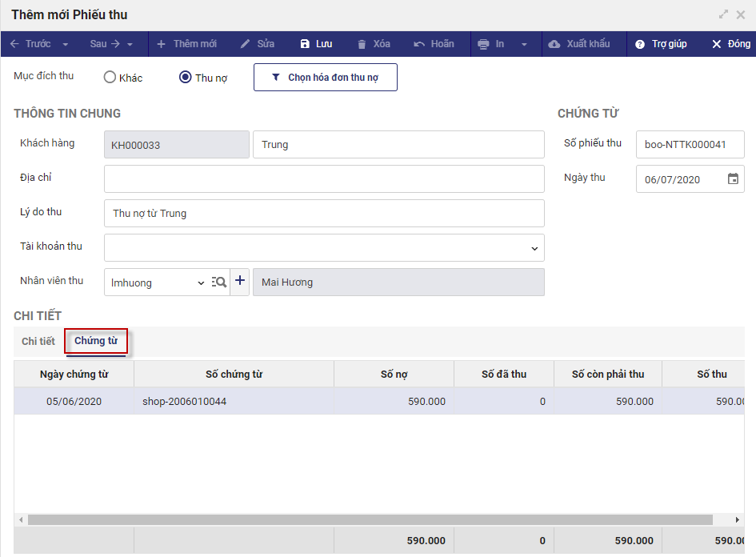Viewport: 756px width, 557px height.
Task: Click the Lý do thu input field
Action: 324,214
